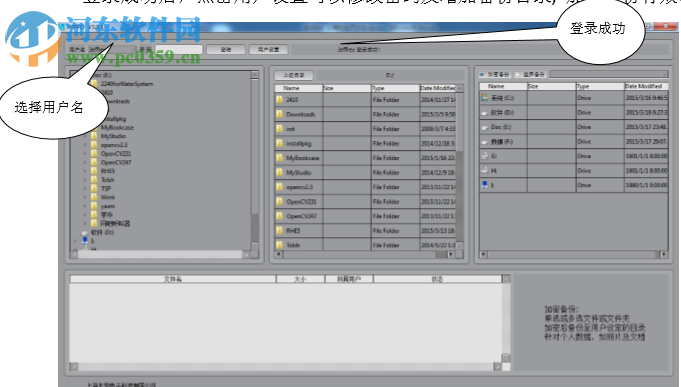Click the installpkg folder icon in center list
The height and width of the screenshot is (387, 681).
280,143
